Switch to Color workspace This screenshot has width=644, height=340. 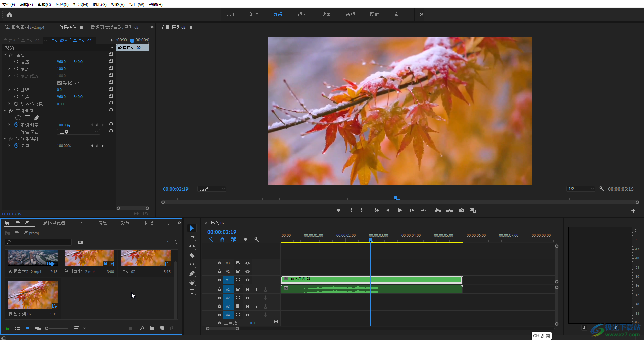click(302, 14)
